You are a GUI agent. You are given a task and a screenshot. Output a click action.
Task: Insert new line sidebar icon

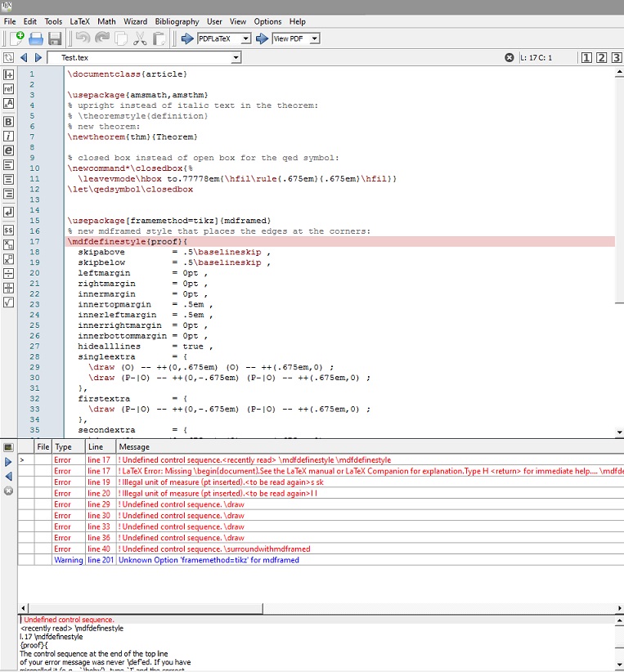point(8,212)
